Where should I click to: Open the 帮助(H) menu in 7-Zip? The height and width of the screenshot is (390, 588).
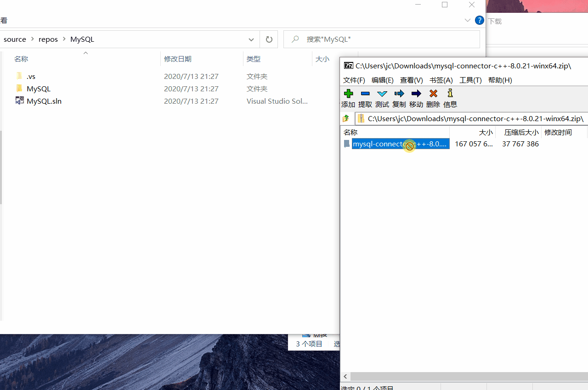(x=500, y=80)
